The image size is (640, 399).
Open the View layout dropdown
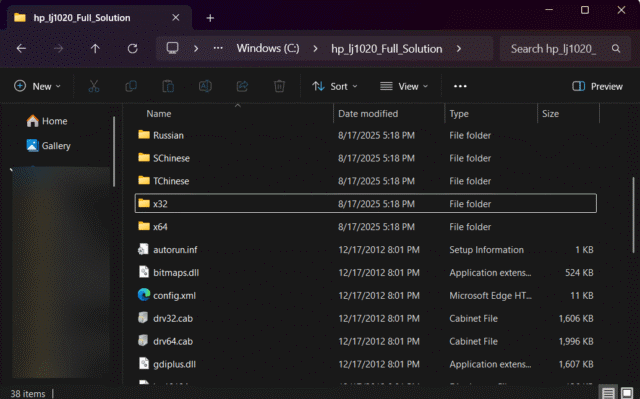click(x=404, y=86)
